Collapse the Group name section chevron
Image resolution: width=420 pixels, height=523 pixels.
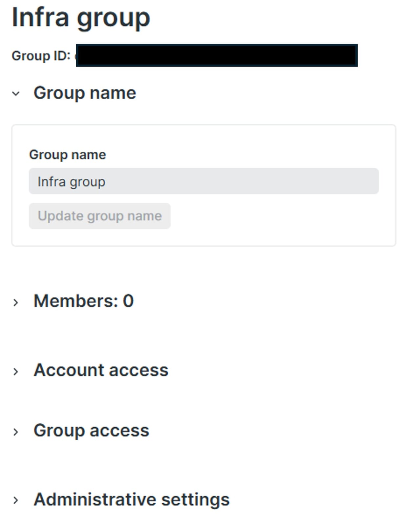coord(16,94)
